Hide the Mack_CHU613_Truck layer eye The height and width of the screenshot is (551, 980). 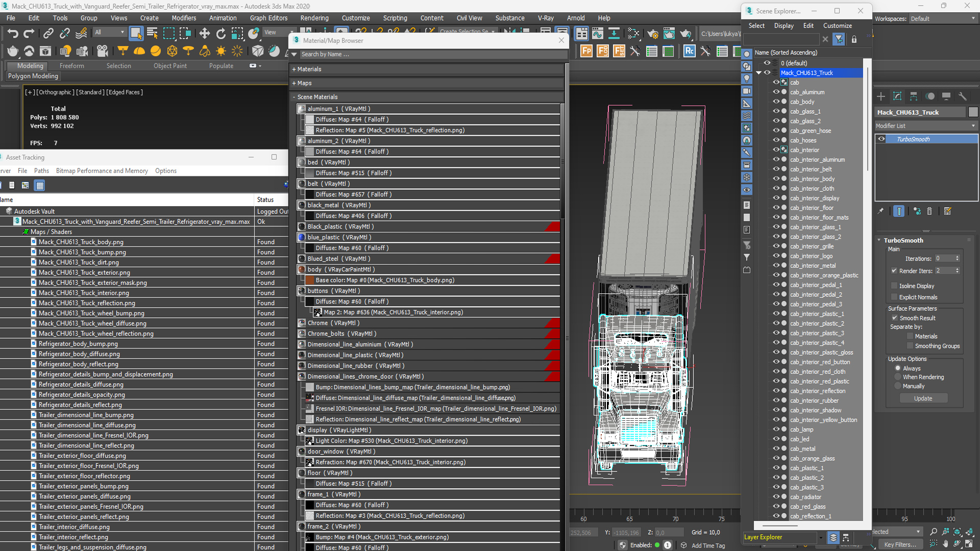tap(767, 72)
